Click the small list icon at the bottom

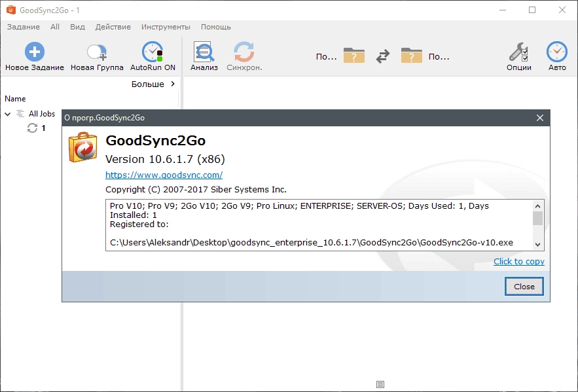pyautogui.click(x=380, y=384)
